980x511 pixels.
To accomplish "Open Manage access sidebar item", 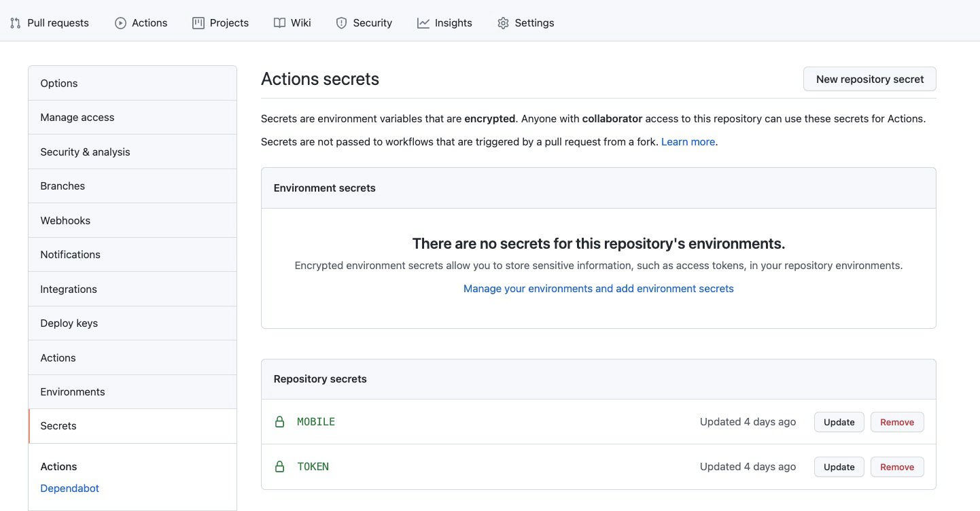I will click(x=77, y=118).
